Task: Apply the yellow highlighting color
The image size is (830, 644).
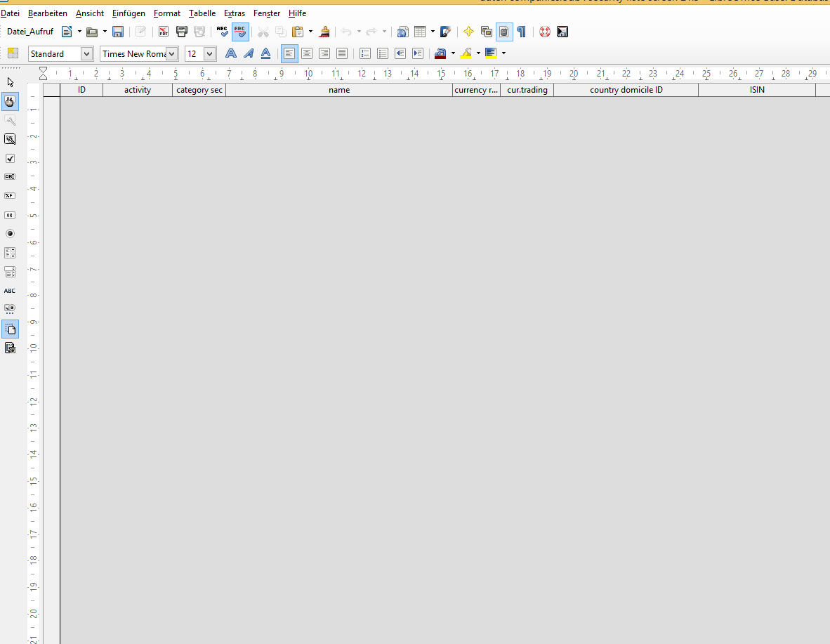Action: point(466,53)
